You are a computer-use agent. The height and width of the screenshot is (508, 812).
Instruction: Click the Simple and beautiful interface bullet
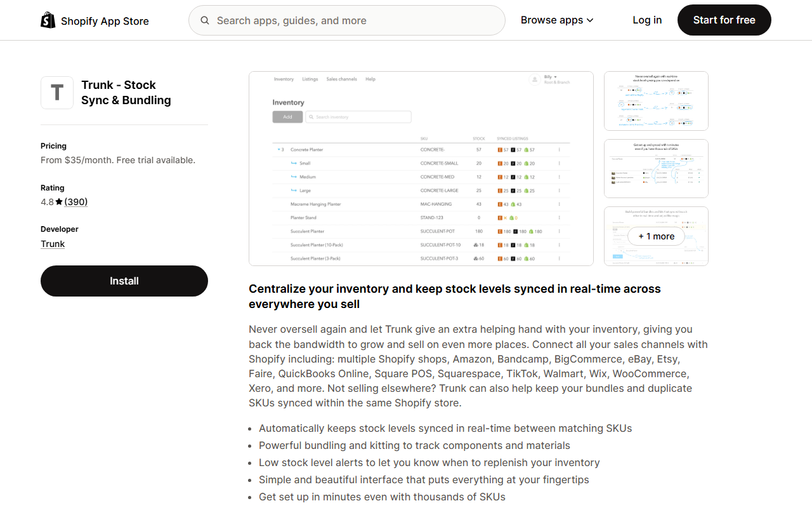tap(424, 479)
